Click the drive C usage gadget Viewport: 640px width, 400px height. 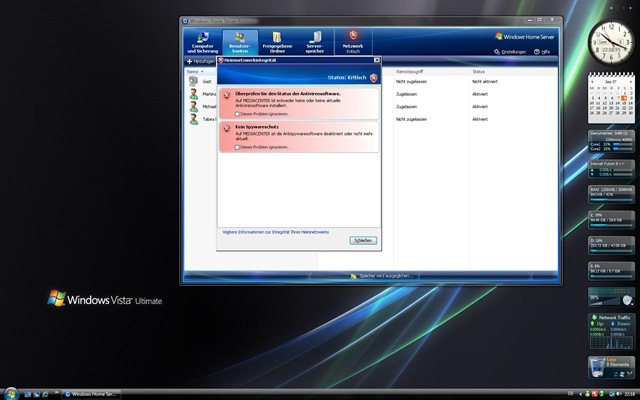611,220
